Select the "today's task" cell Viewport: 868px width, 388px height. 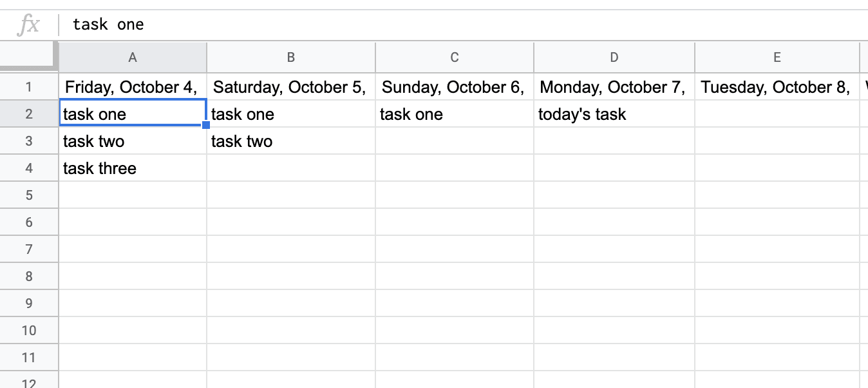tap(614, 115)
